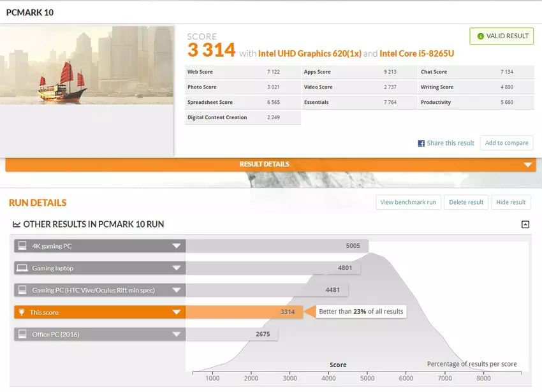Click the laptop icon for Gaming laptop
This screenshot has width=542, height=392.
click(22, 268)
